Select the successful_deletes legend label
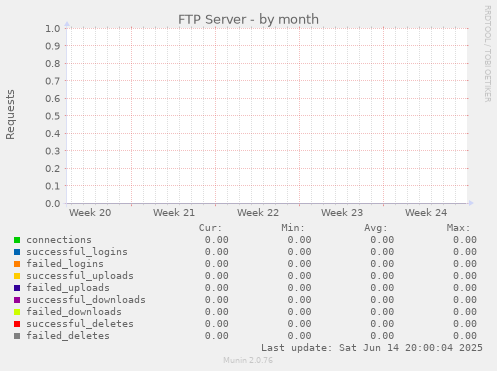 80,324
